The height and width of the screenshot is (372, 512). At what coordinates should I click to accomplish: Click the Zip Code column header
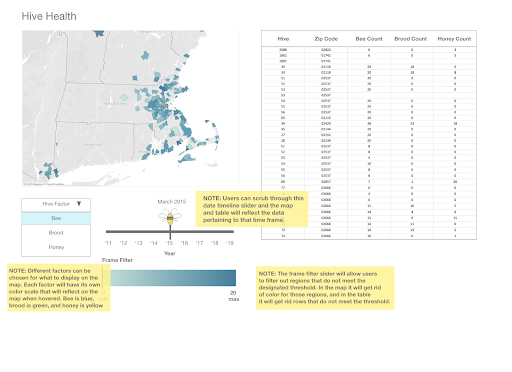pyautogui.click(x=326, y=39)
